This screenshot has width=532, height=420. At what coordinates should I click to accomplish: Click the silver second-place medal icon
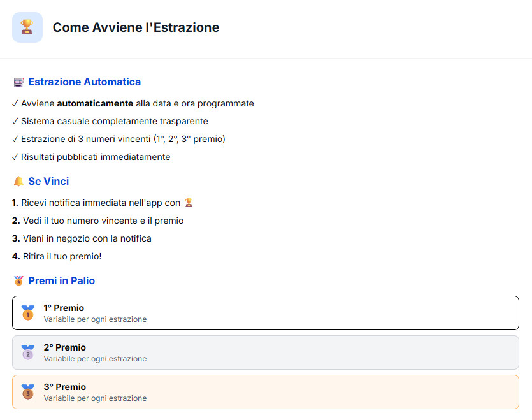tap(28, 352)
